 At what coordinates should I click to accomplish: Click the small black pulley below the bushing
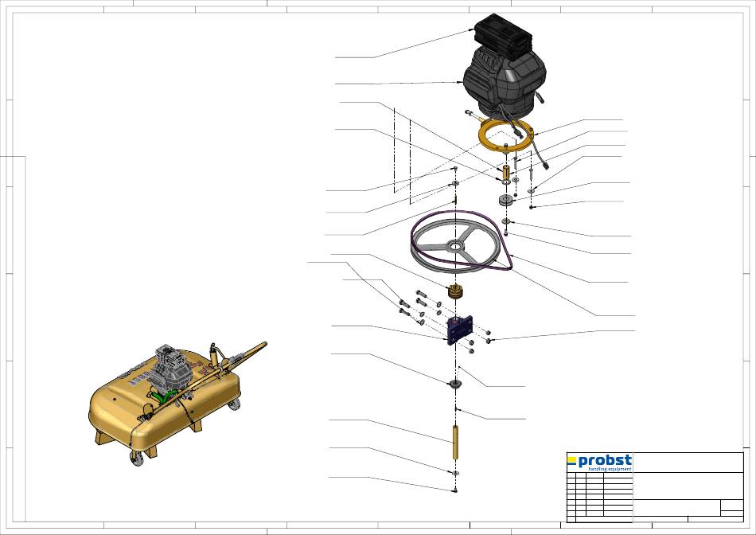point(504,200)
